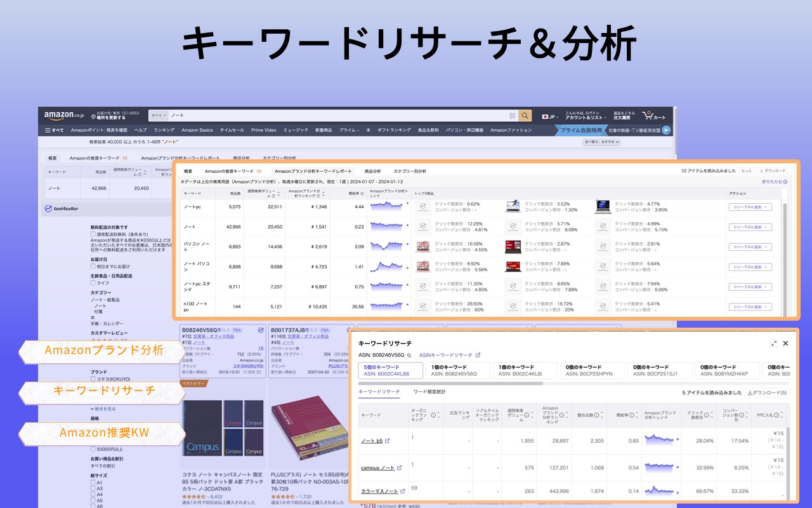Open the ASINキーワードリサーチ link

[445, 355]
